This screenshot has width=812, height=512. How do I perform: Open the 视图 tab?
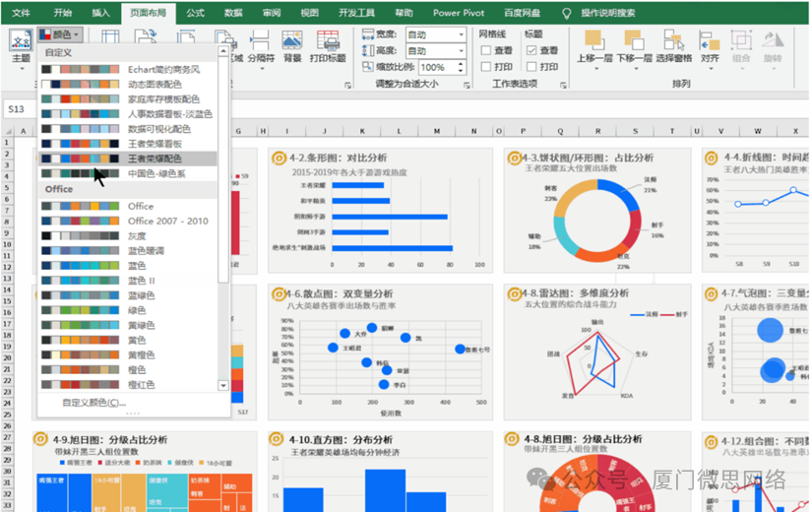tap(310, 13)
